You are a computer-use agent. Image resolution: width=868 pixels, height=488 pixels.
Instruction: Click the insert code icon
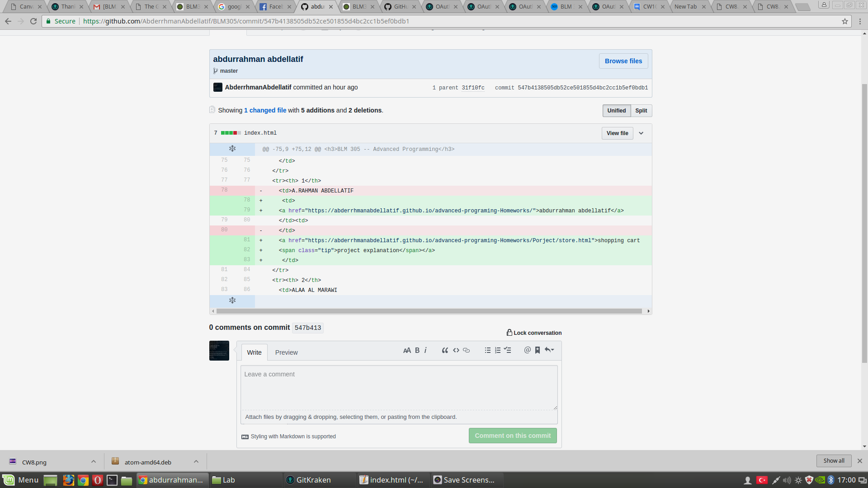pos(456,350)
